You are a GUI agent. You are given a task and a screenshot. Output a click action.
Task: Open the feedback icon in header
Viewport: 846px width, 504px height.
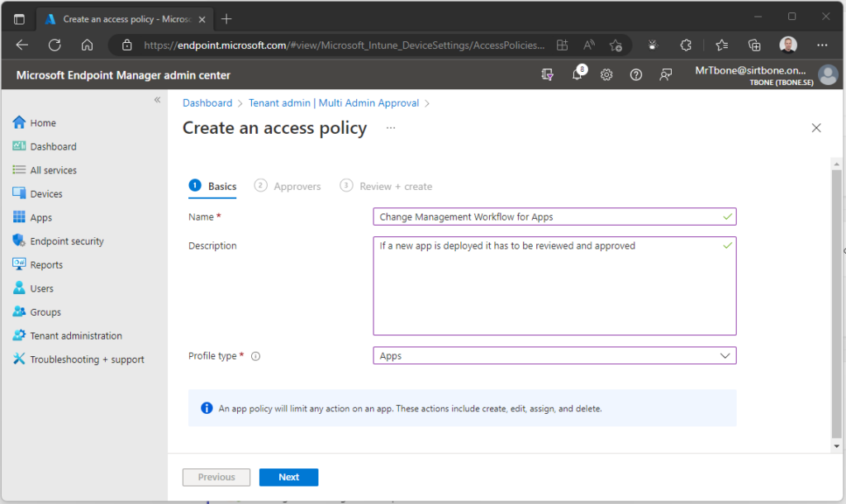[x=666, y=75]
